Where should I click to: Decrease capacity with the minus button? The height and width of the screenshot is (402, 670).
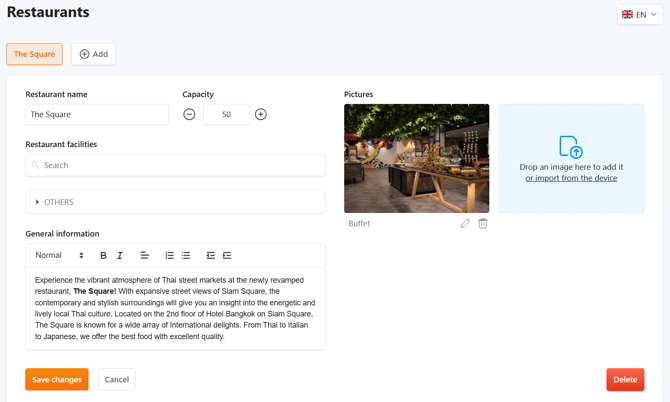point(189,115)
